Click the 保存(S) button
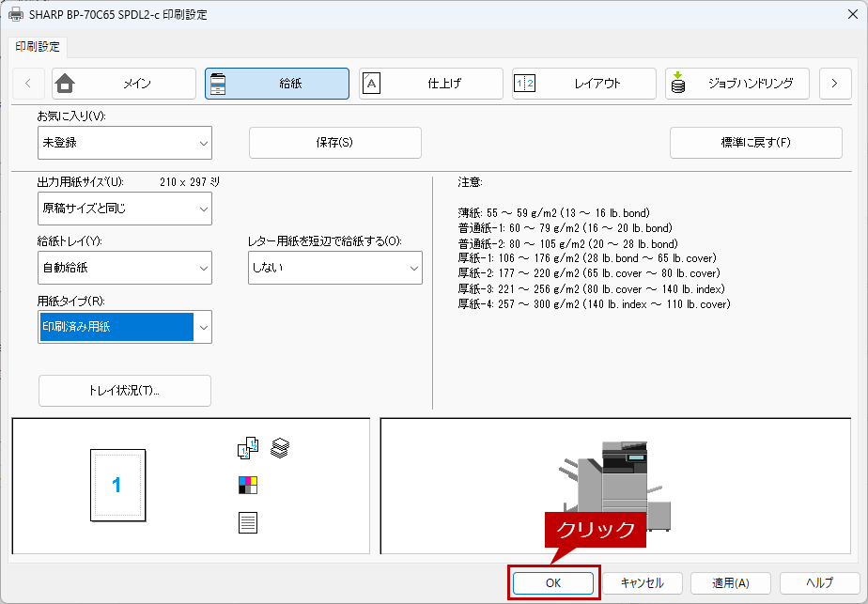 point(335,143)
